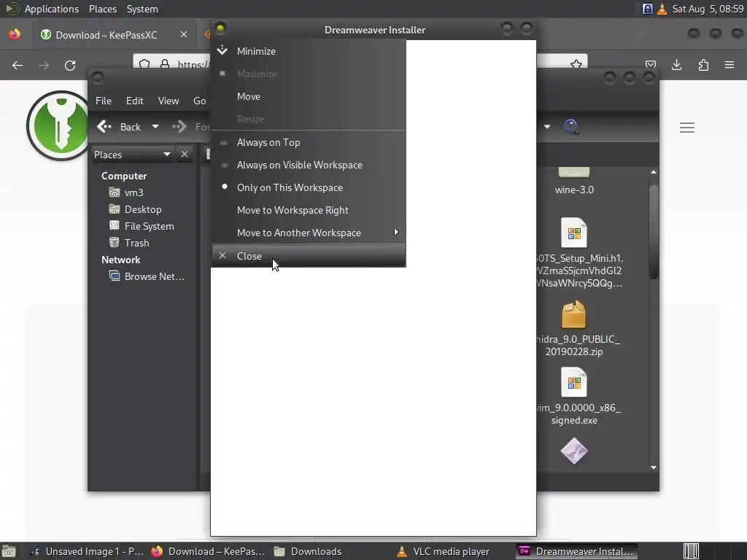The height and width of the screenshot is (560, 747).
Task: Select Move in the window menu
Action: [309, 96]
